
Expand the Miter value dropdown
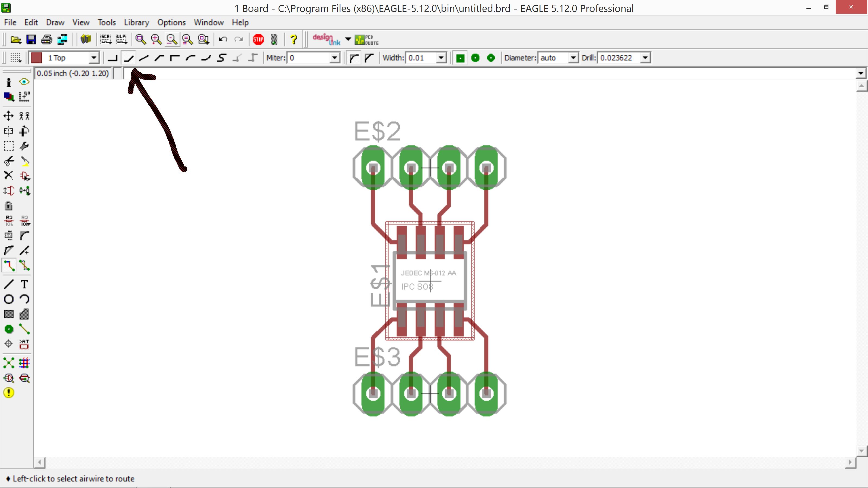[x=334, y=58]
